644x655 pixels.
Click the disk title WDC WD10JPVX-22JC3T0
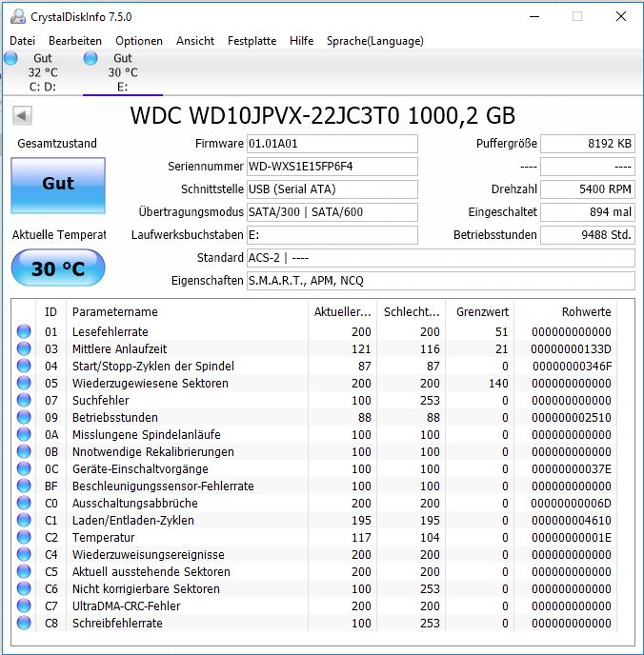265,116
